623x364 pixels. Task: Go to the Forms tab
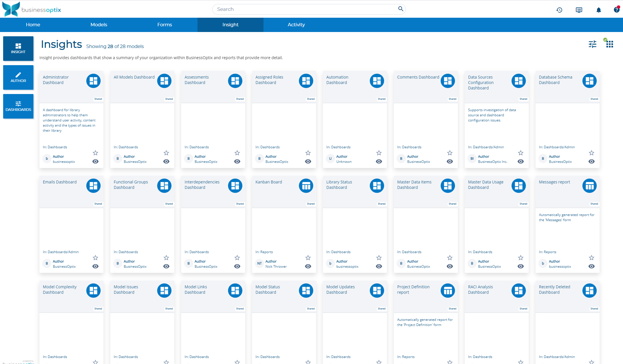165,25
